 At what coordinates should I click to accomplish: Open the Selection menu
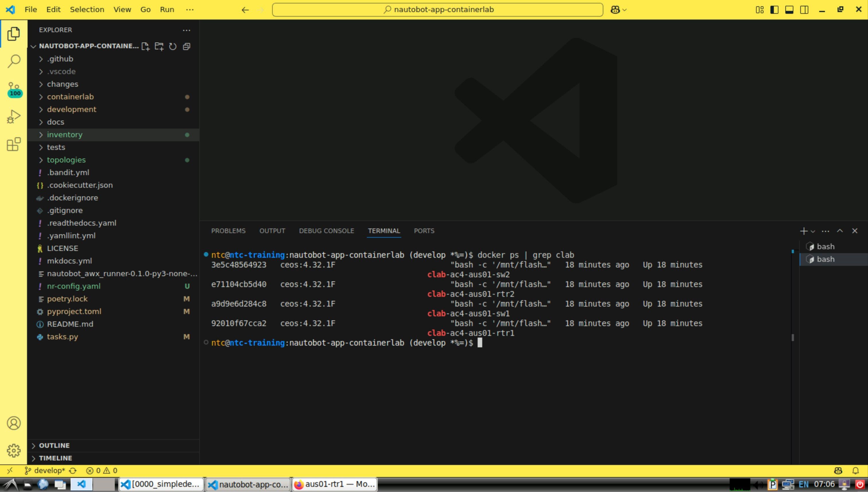pos(87,9)
